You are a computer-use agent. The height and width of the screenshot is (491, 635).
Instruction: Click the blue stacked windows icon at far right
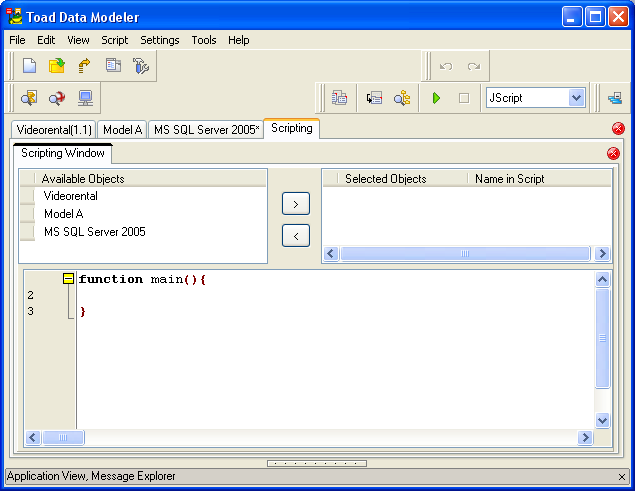click(x=615, y=98)
